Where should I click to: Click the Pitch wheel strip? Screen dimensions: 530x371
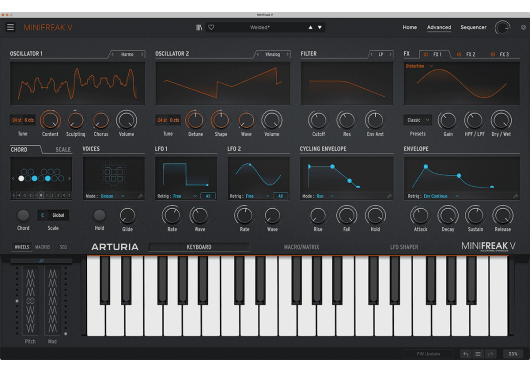click(x=30, y=301)
